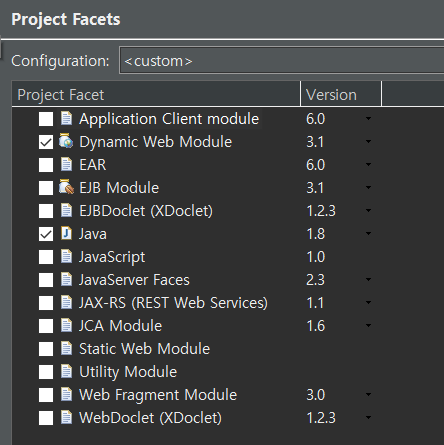Uncheck the Java facet checkbox
The image size is (444, 445).
[x=46, y=234]
